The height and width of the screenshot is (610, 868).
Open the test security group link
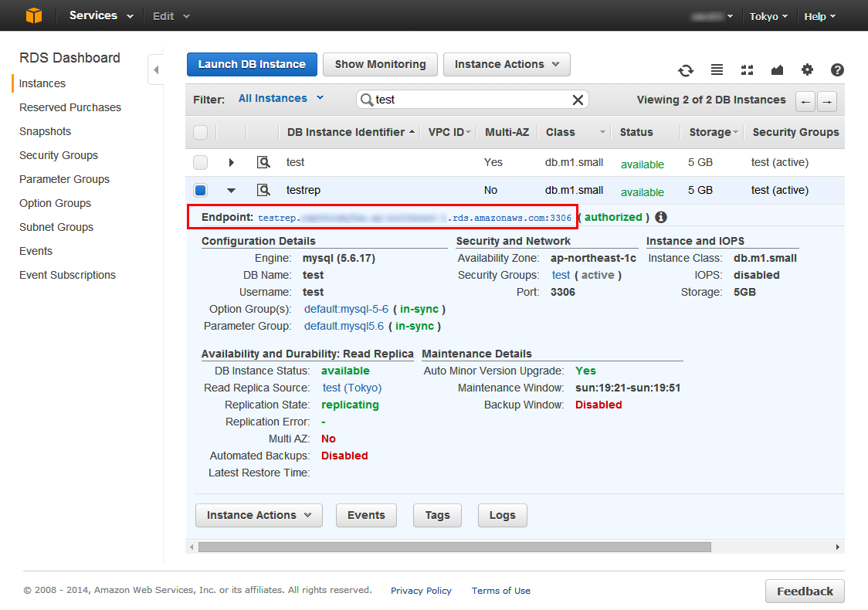pyautogui.click(x=561, y=275)
